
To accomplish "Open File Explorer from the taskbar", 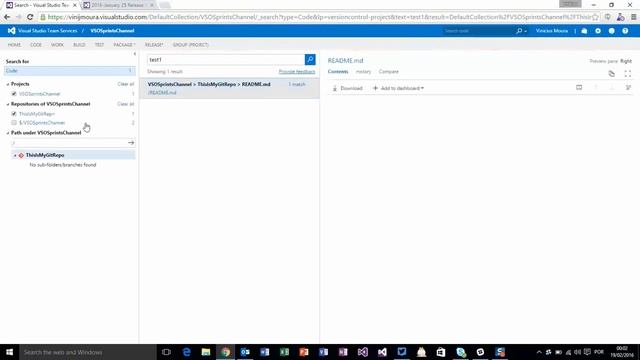I will (206, 352).
